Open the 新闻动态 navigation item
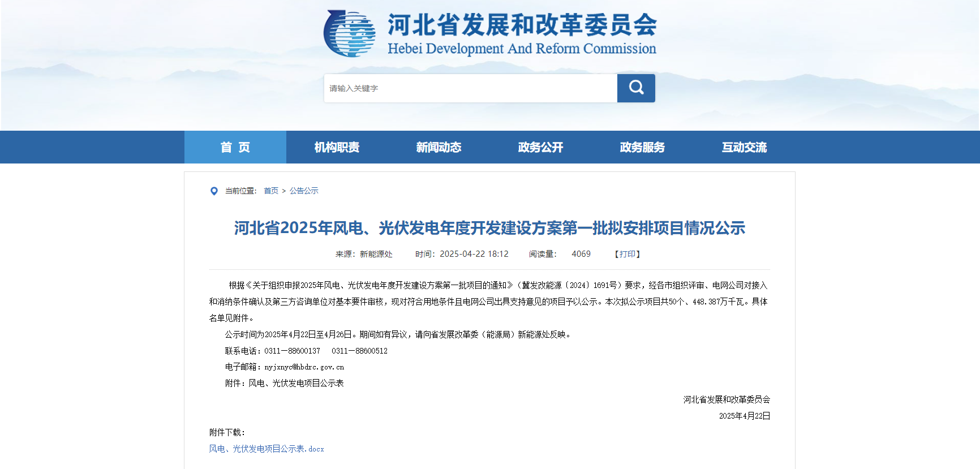 [439, 147]
